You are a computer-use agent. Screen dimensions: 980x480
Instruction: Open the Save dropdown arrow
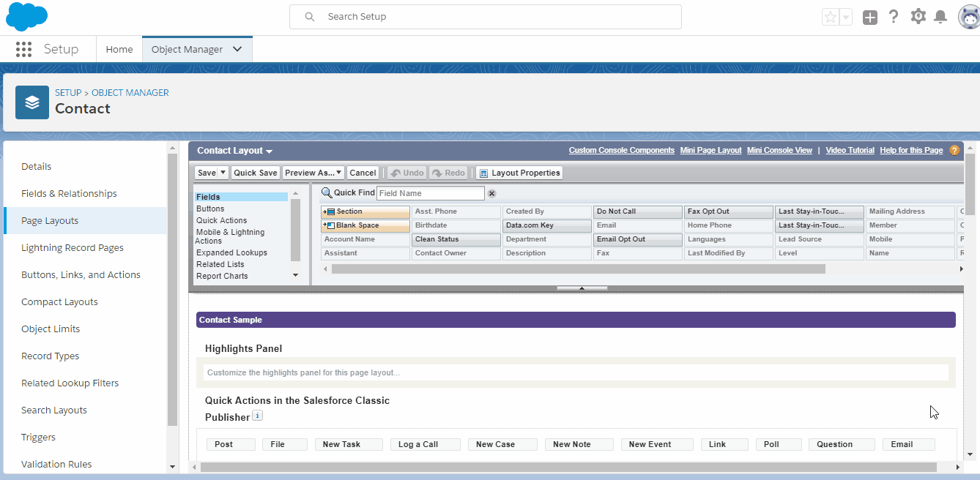point(223,173)
